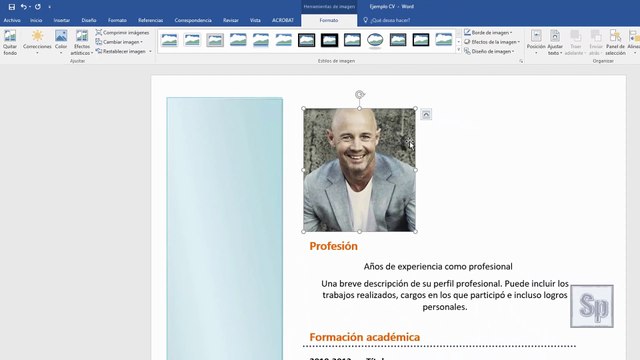Expand the full picture styles gallery
640x360 pixels.
click(x=458, y=50)
